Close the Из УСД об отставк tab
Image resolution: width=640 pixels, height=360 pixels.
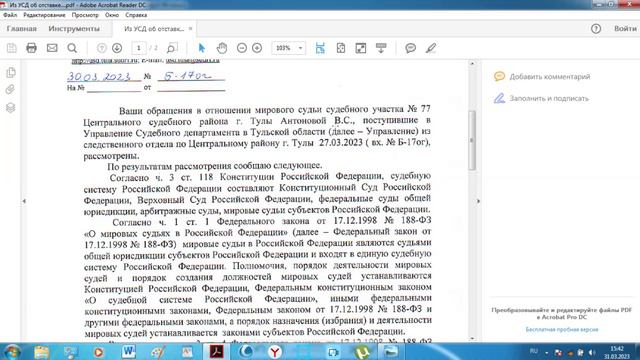pyautogui.click(x=190, y=29)
